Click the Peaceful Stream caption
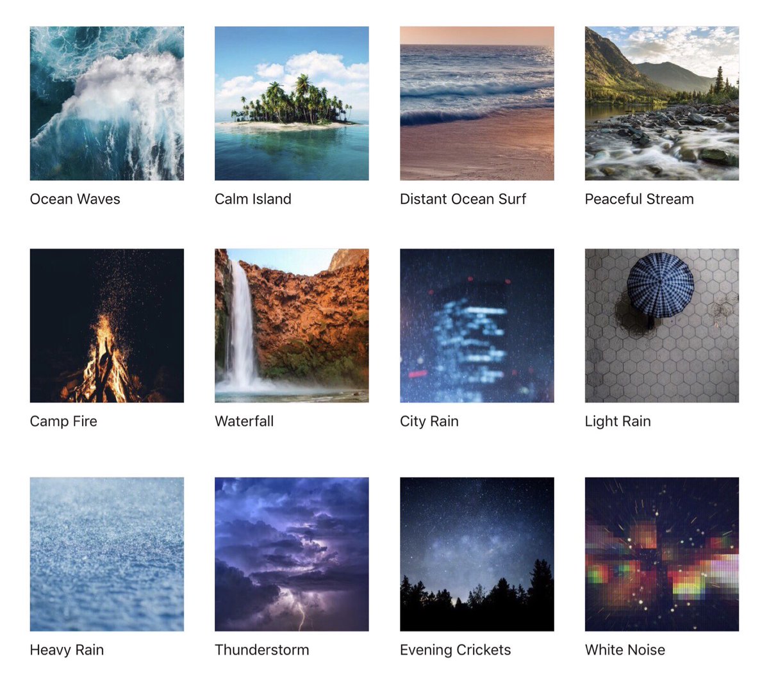 click(640, 199)
